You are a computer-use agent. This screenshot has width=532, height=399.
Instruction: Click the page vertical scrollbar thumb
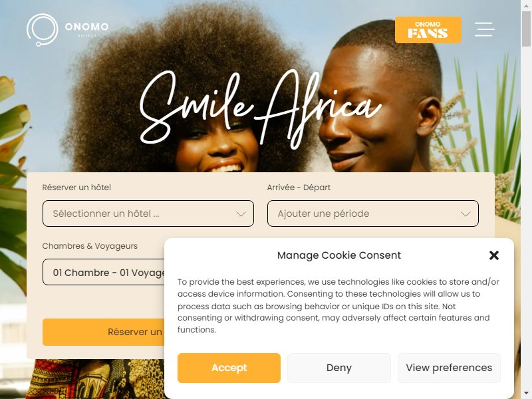click(x=526, y=29)
